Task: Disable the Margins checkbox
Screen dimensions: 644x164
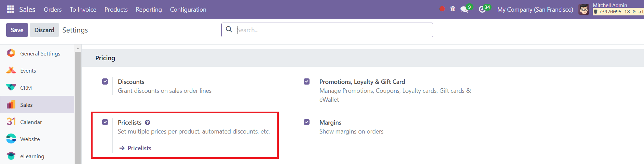Action: click(x=307, y=122)
